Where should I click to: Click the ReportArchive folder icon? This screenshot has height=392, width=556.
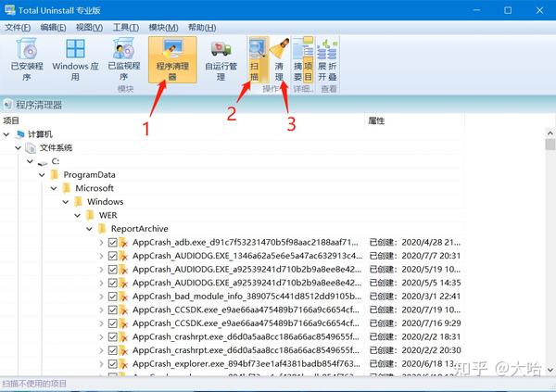coord(102,229)
